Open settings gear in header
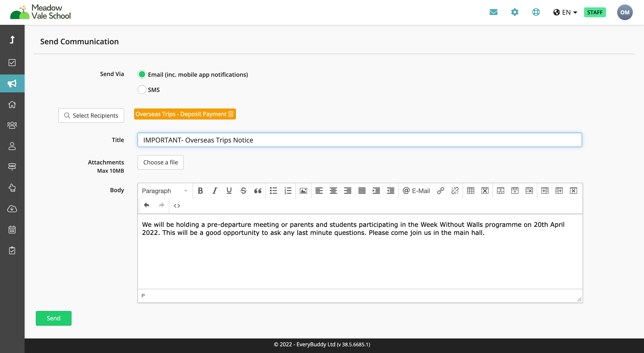 (x=515, y=12)
